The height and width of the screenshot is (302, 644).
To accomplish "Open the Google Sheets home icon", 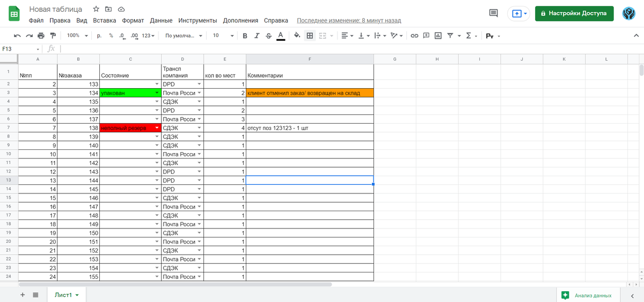I will tap(14, 13).
